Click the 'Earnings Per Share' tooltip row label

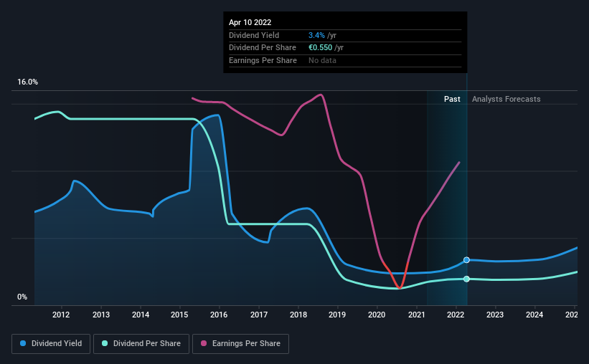(263, 60)
